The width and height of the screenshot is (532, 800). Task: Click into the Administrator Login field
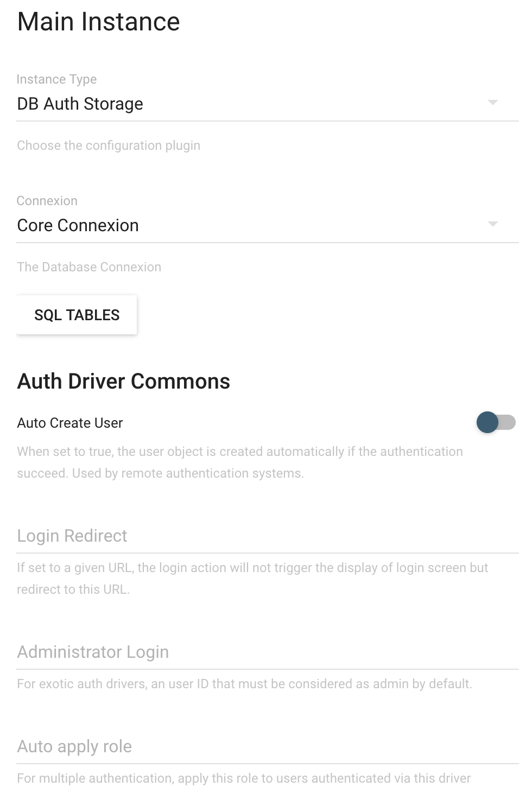(x=268, y=652)
